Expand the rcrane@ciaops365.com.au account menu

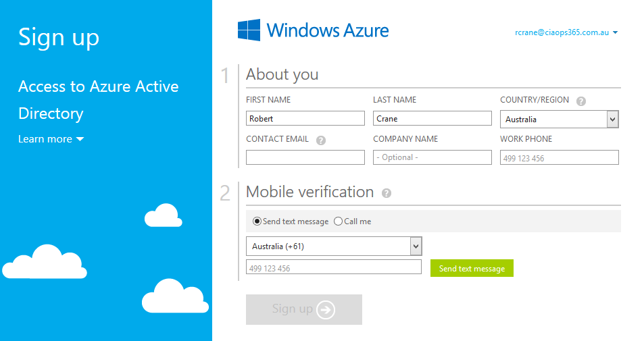tap(566, 32)
